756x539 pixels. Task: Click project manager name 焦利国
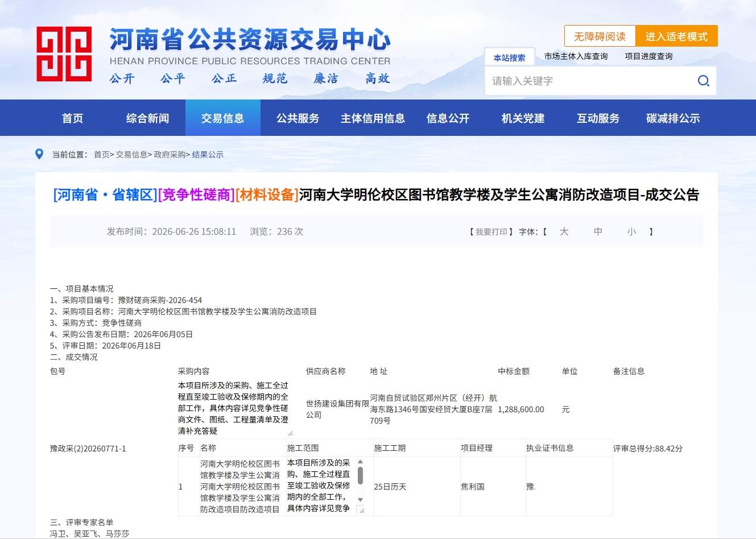point(473,487)
